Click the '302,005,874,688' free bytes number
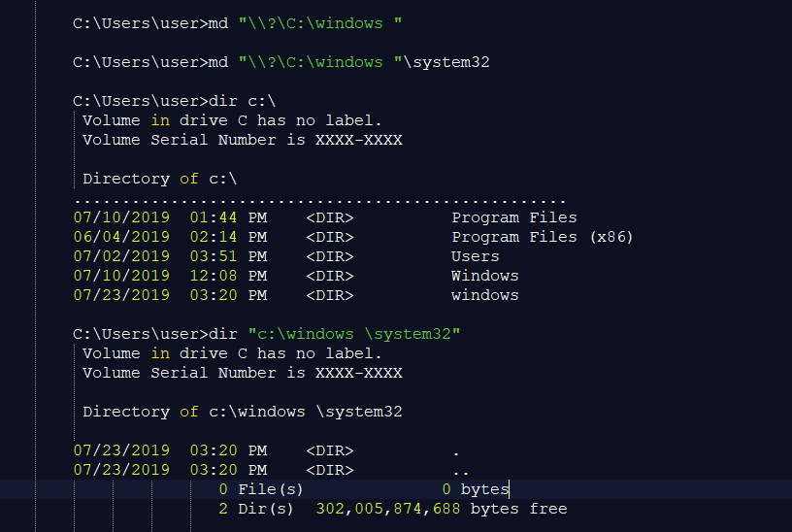This screenshot has width=792, height=532. tap(388, 509)
